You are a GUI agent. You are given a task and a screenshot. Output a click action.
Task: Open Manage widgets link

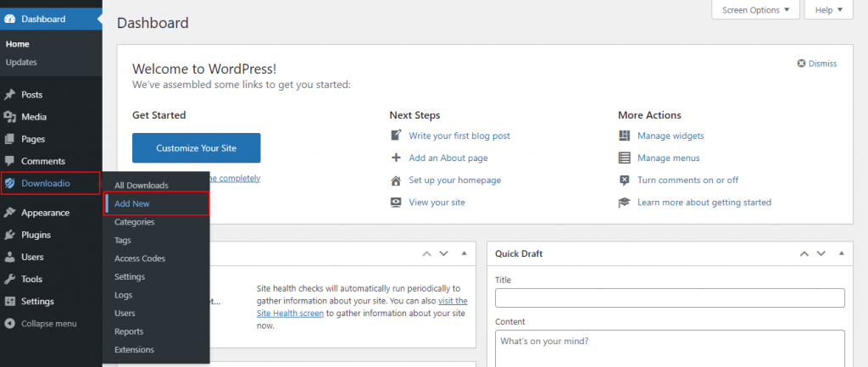click(671, 136)
